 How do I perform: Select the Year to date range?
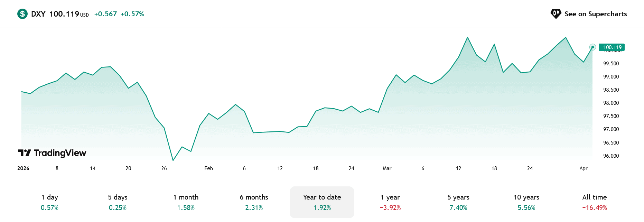pyautogui.click(x=322, y=202)
